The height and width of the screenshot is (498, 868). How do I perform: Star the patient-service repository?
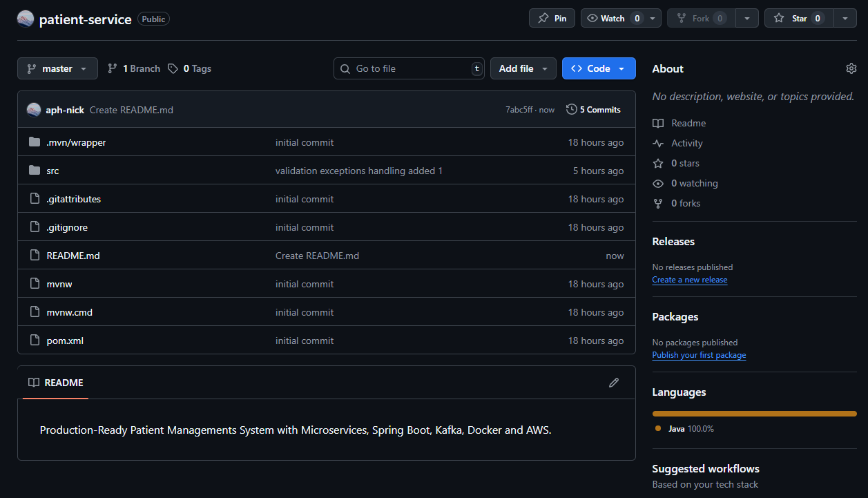pos(799,19)
